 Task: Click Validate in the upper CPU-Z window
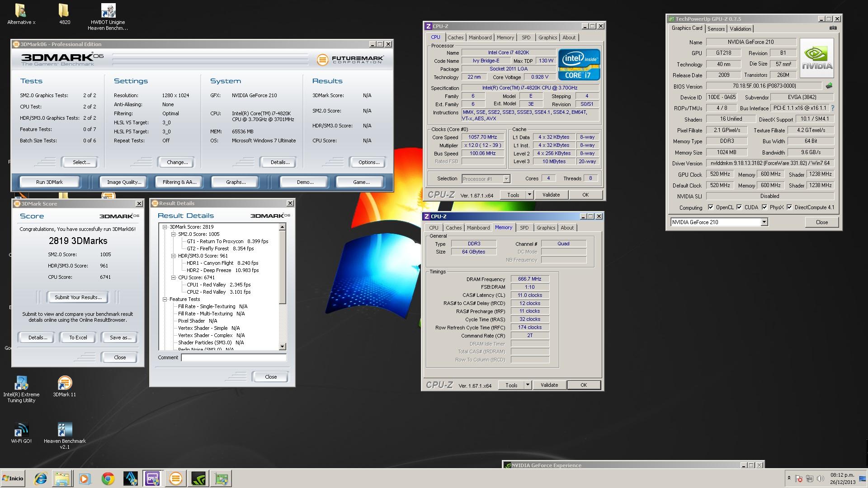coord(551,195)
